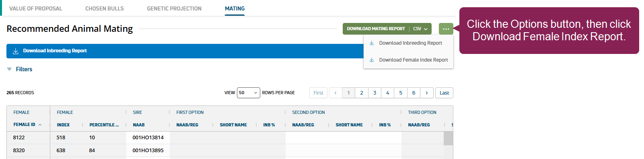Screen dimensions: 644x159
Task: Jump to the Last page
Action: tap(444, 93)
